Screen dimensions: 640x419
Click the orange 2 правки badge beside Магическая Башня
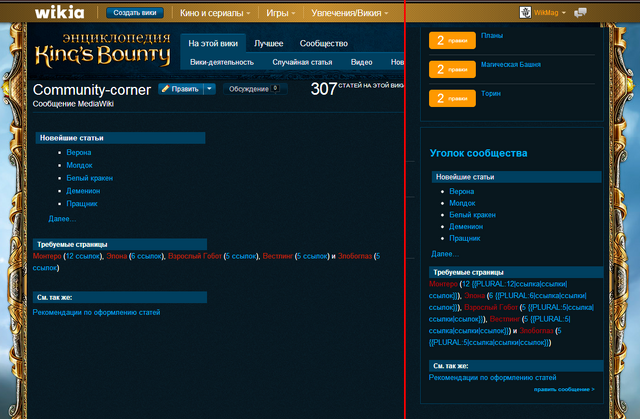[452, 69]
